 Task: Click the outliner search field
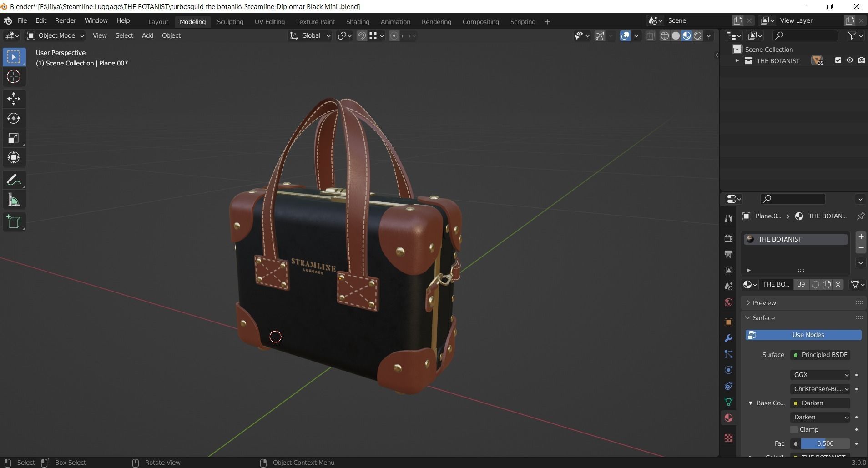click(x=805, y=35)
